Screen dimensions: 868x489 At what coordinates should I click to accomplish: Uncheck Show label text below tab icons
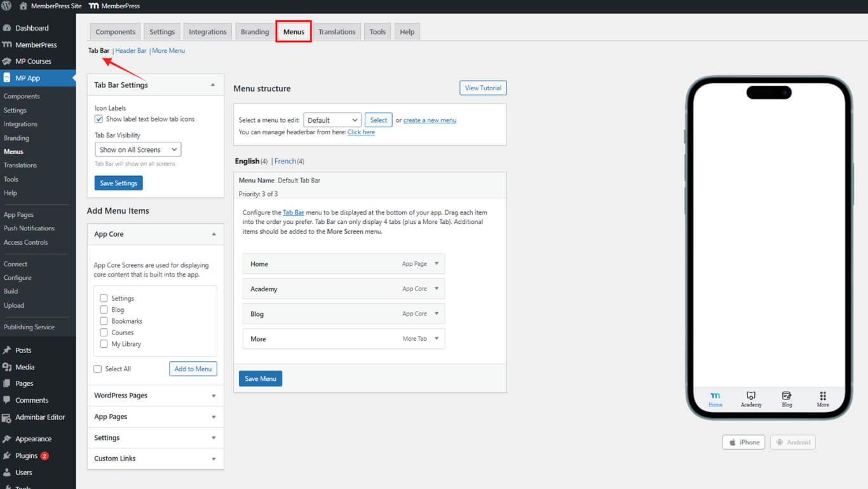[x=99, y=119]
